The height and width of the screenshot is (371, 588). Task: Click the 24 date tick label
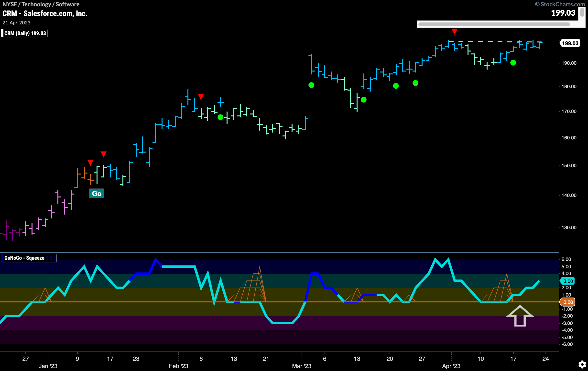tap(546, 359)
